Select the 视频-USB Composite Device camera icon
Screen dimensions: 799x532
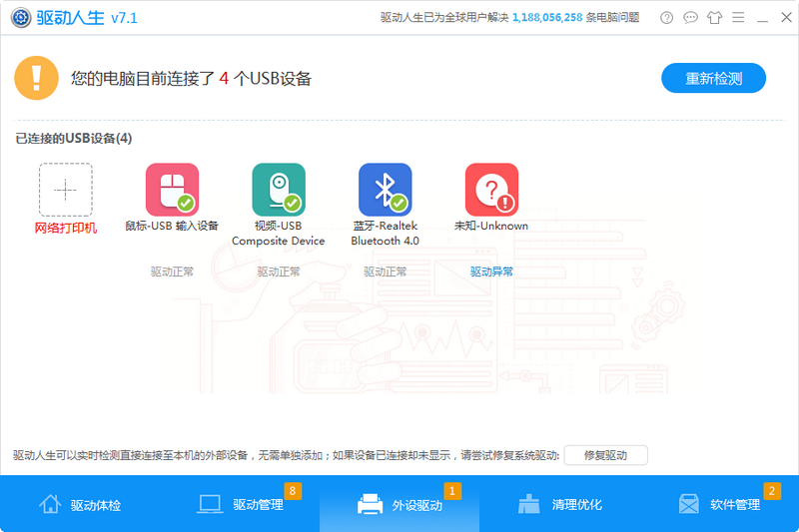[279, 190]
